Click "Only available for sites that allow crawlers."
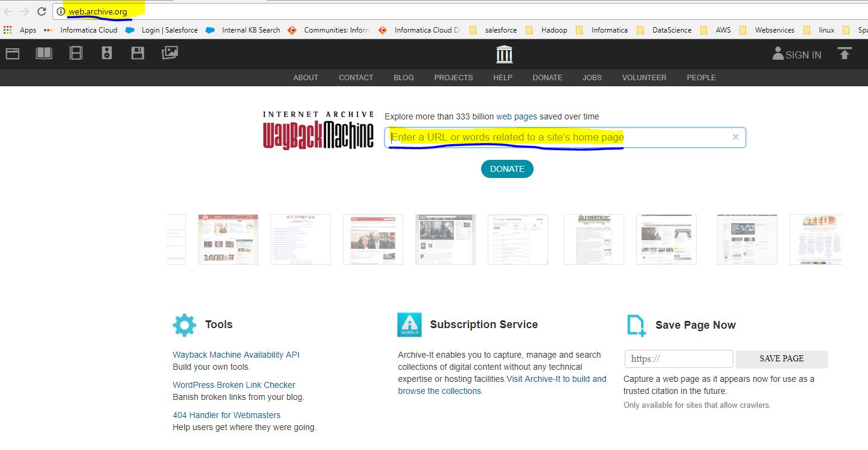Screen dimensions: 868x450 697,405
